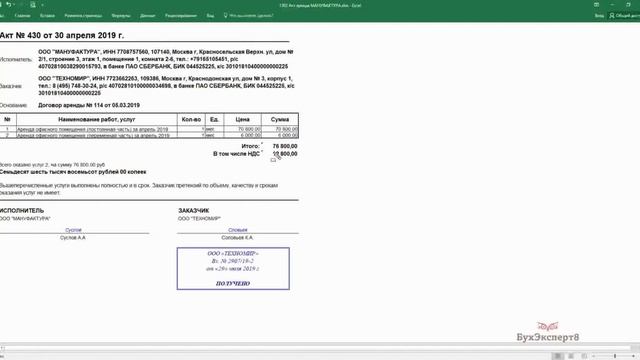Click the Общий доступ share button
This screenshot has height=360, width=640.
(624, 16)
